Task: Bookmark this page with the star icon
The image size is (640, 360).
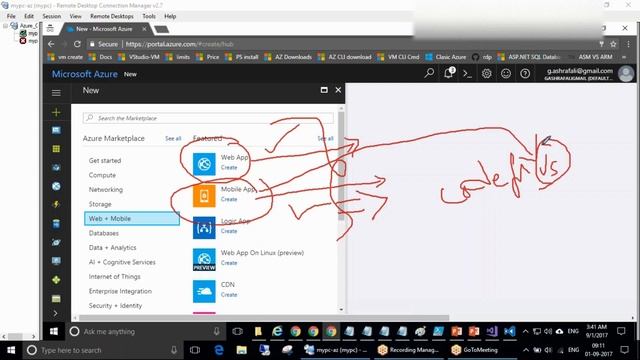Action: tap(613, 44)
